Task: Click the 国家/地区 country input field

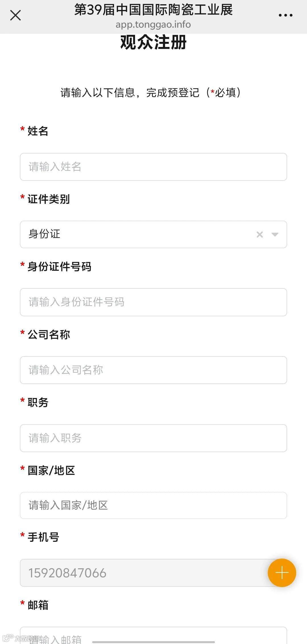Action: [x=153, y=505]
